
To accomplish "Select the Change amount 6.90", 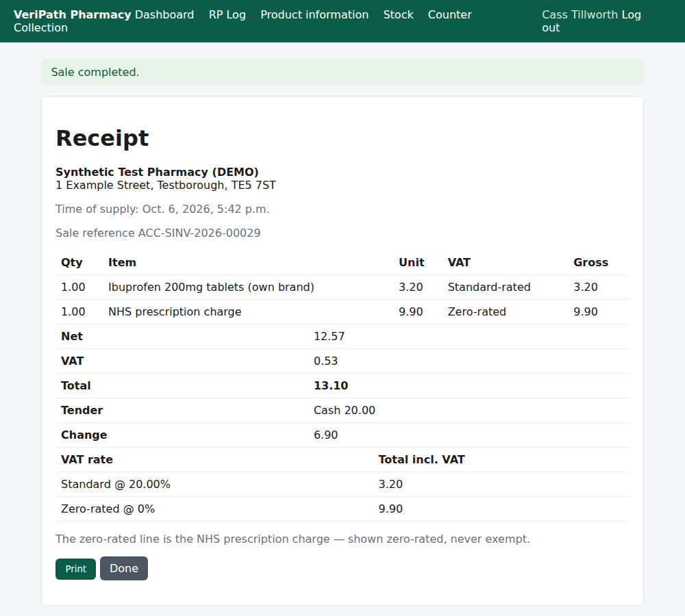I will pyautogui.click(x=325, y=435).
